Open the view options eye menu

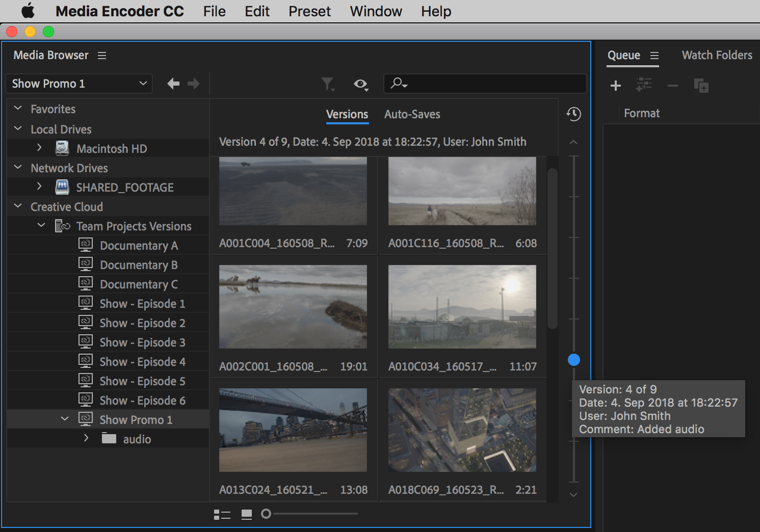pos(361,84)
